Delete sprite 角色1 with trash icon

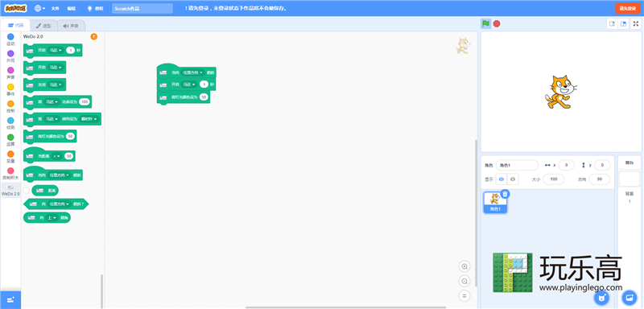(x=506, y=194)
